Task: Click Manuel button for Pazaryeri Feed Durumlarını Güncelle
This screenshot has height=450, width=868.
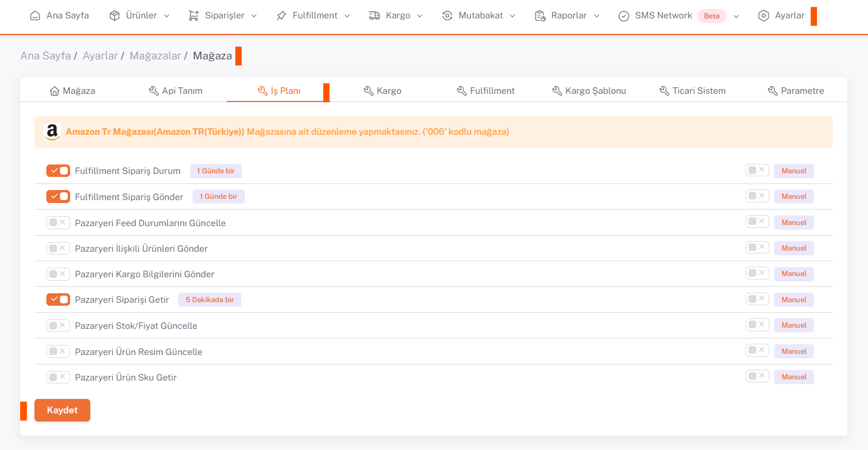Action: pos(794,223)
